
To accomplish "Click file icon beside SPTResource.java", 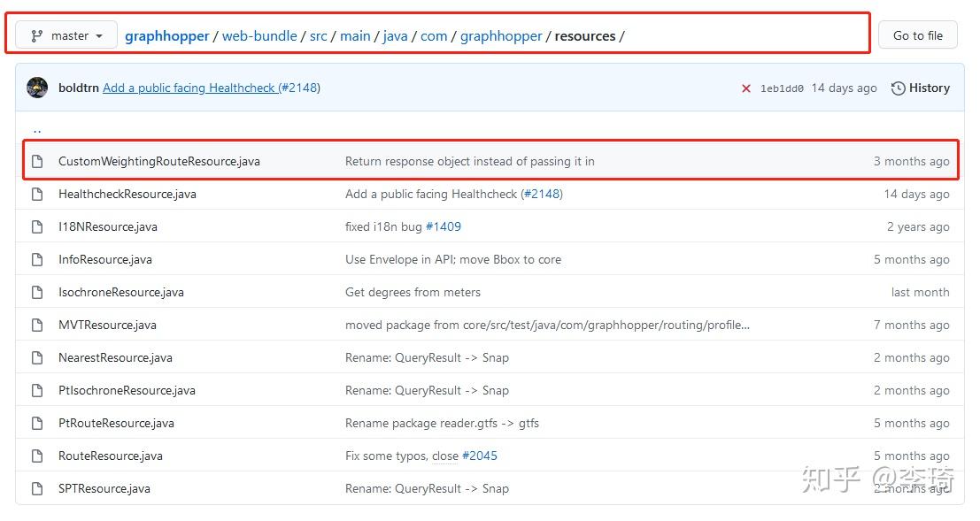I will (x=37, y=489).
